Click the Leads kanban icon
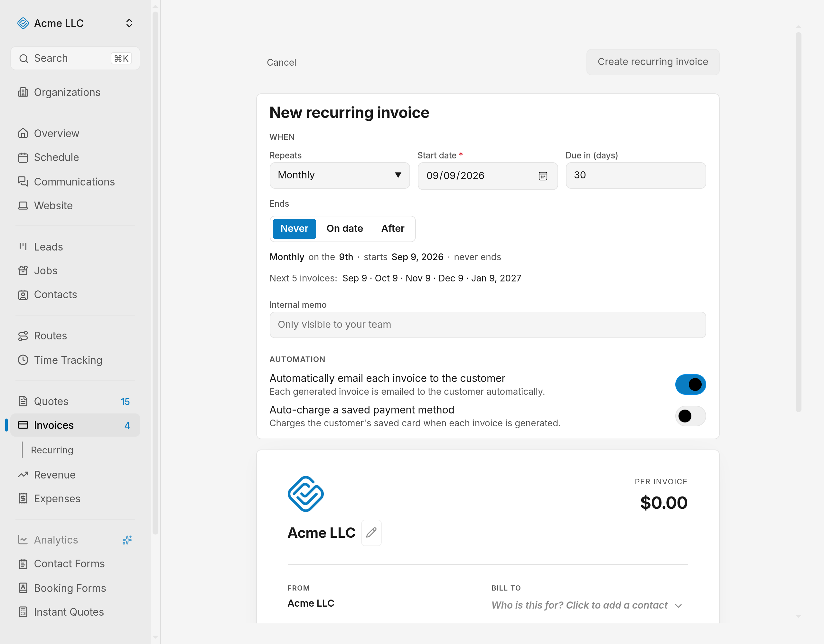824x644 pixels. coord(23,247)
